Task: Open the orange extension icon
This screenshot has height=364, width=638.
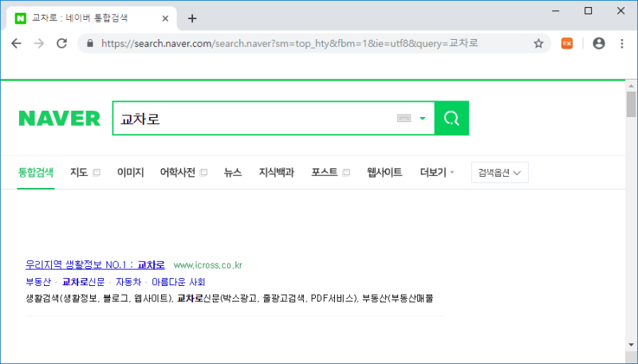Action: click(567, 44)
